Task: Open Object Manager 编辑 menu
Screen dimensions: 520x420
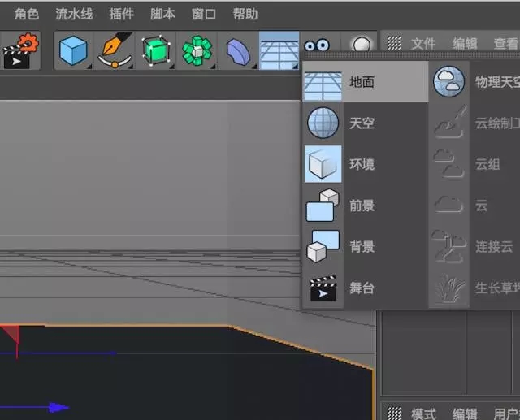Action: click(465, 43)
